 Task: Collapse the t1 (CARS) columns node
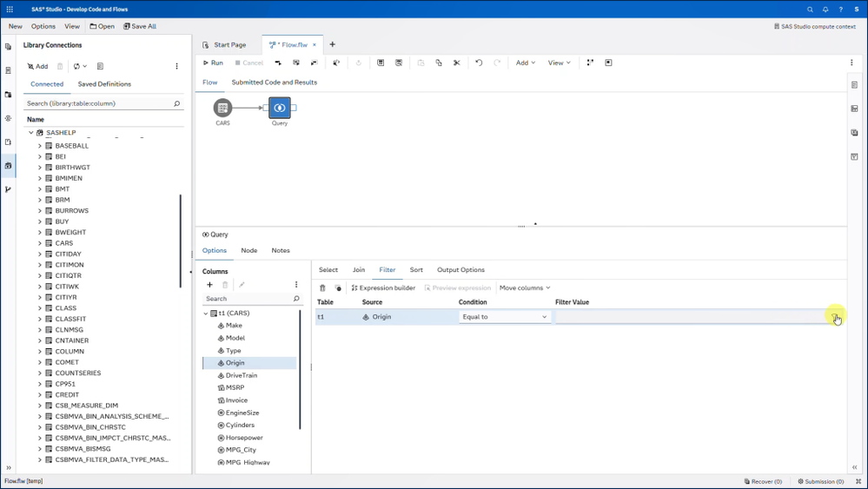[x=205, y=313]
